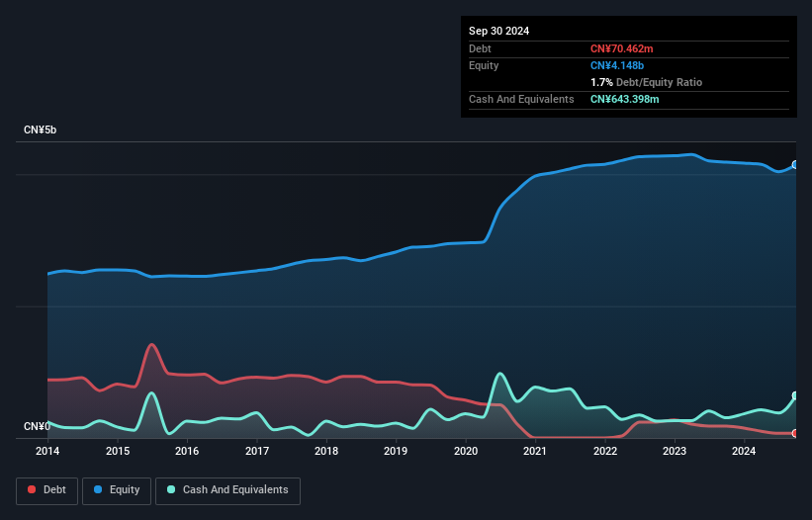Click the blue dot in the Equity legend
This screenshot has width=812, height=520.
click(x=99, y=490)
